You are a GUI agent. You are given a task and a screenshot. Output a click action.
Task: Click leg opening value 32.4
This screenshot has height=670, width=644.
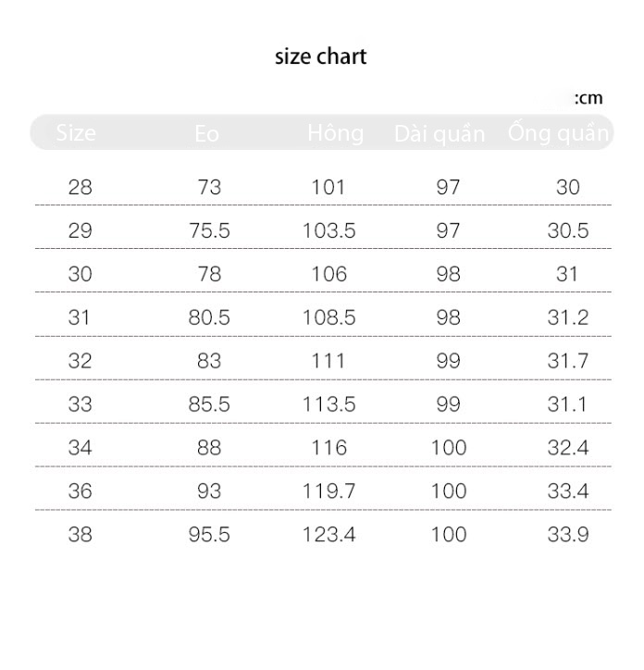(568, 448)
